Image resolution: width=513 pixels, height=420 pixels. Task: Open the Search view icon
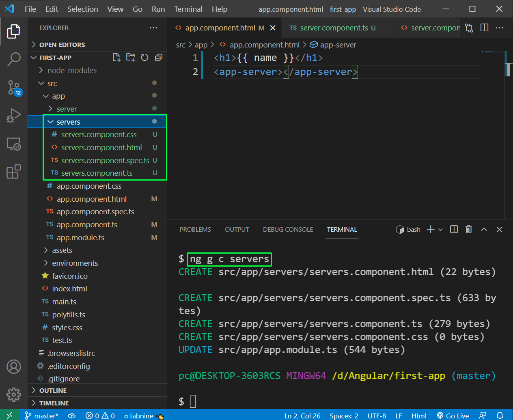13,59
